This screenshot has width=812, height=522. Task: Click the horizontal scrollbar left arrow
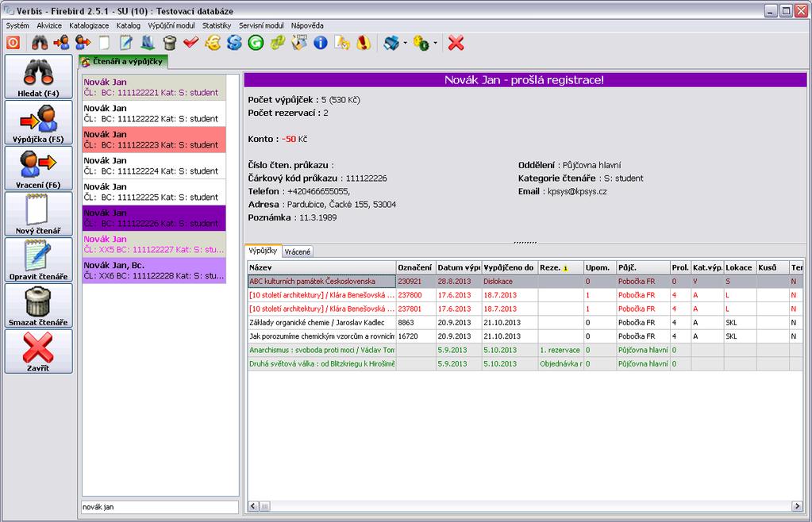coord(253,506)
